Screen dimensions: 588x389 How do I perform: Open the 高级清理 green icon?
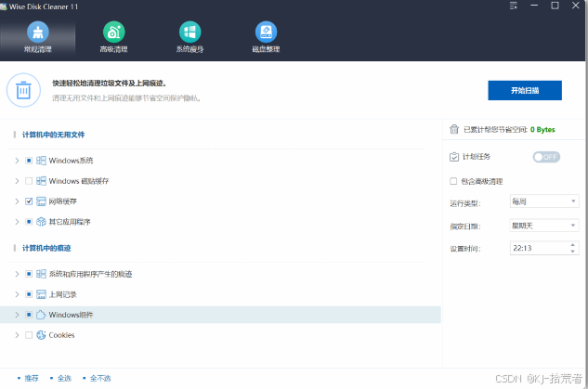(x=114, y=32)
